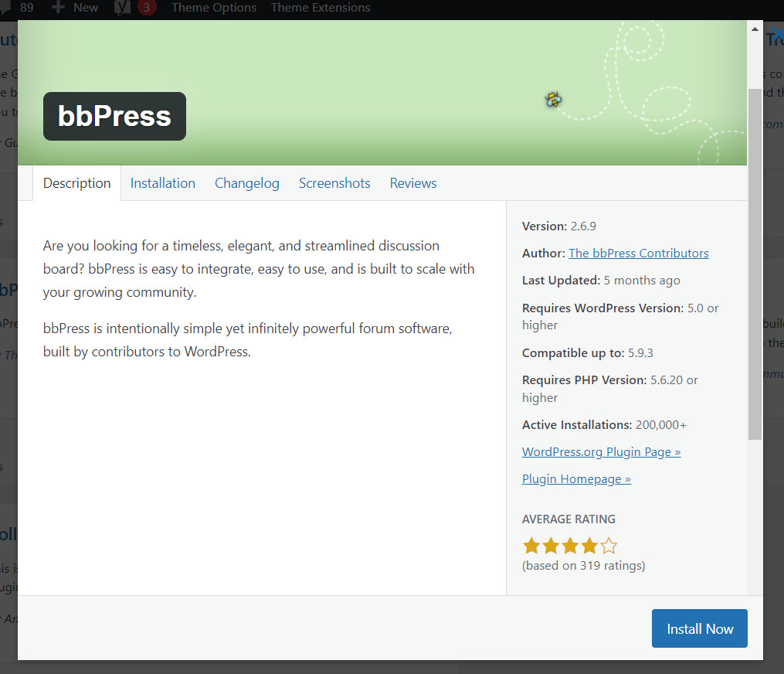The width and height of the screenshot is (784, 674).
Task: Open the Changelog tab
Action: (x=247, y=183)
